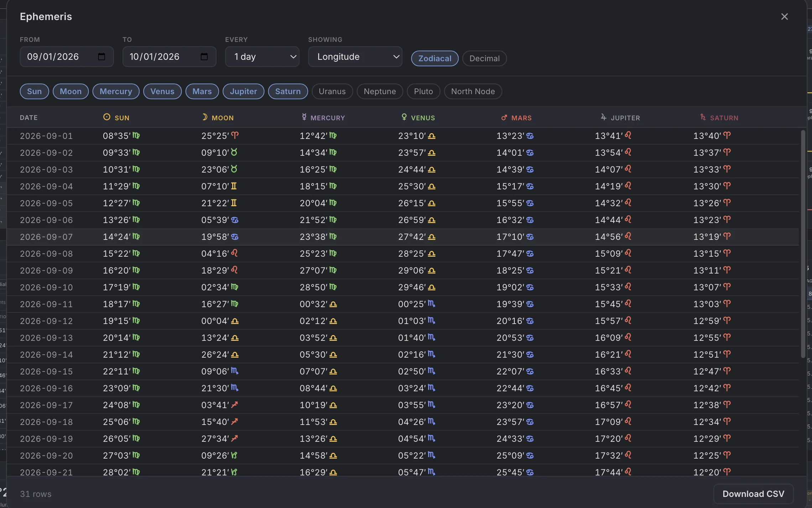This screenshot has width=812, height=508.
Task: Enable the Pluto planet chip
Action: tap(423, 91)
